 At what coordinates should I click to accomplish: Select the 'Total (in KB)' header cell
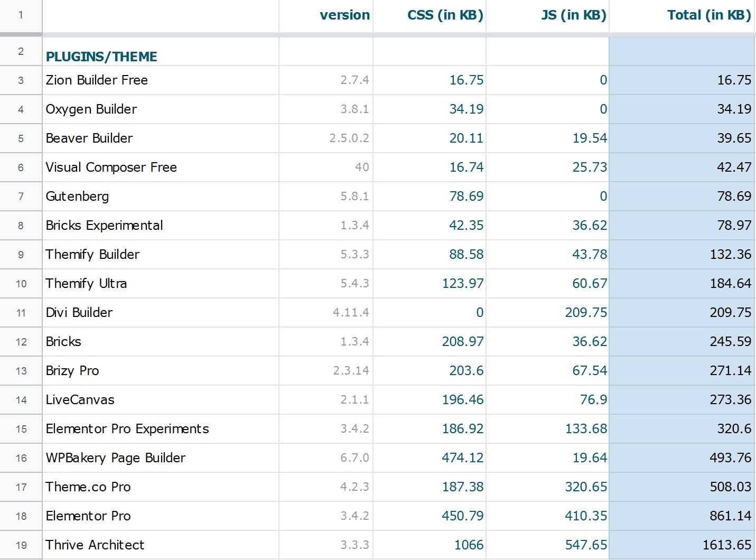coord(682,15)
